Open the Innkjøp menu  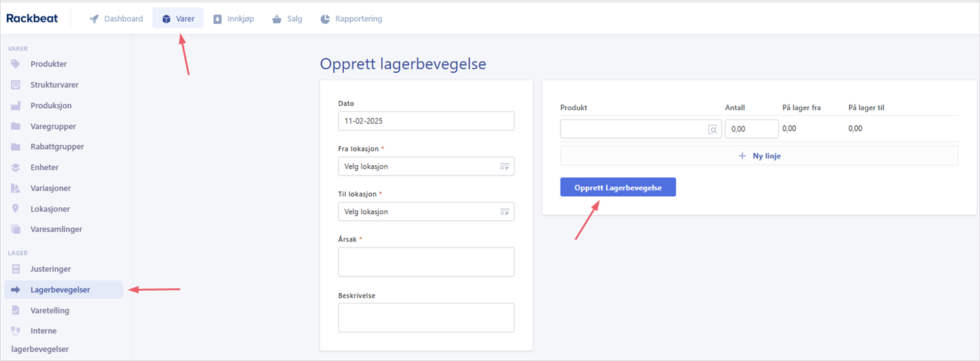[x=234, y=19]
